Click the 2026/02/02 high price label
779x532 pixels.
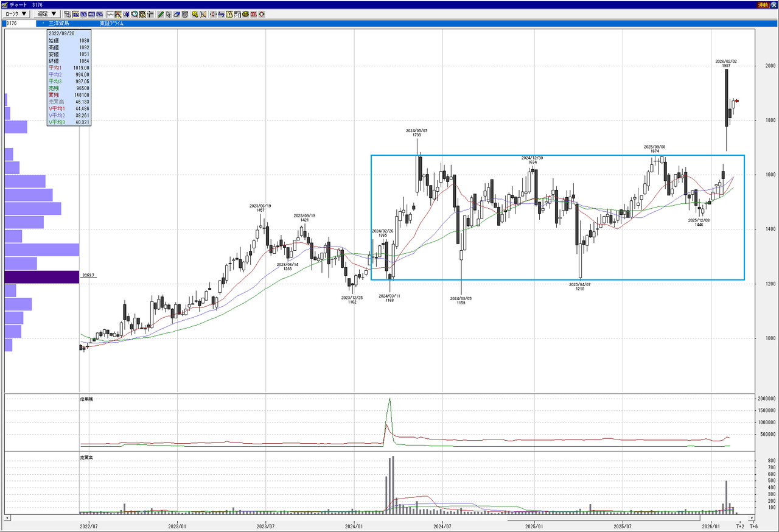pyautogui.click(x=726, y=63)
